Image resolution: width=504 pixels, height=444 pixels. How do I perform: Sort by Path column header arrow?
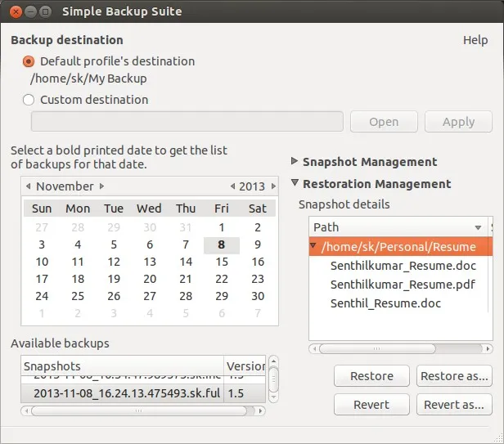(x=478, y=227)
